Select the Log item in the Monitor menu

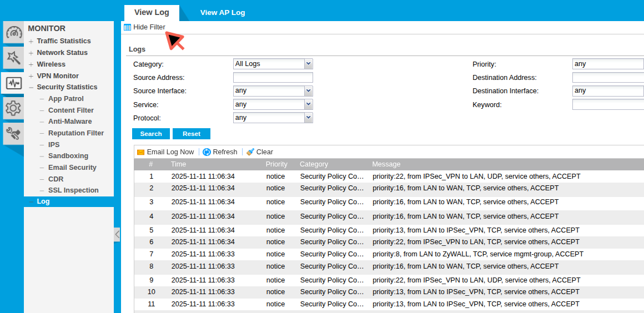[69, 201]
